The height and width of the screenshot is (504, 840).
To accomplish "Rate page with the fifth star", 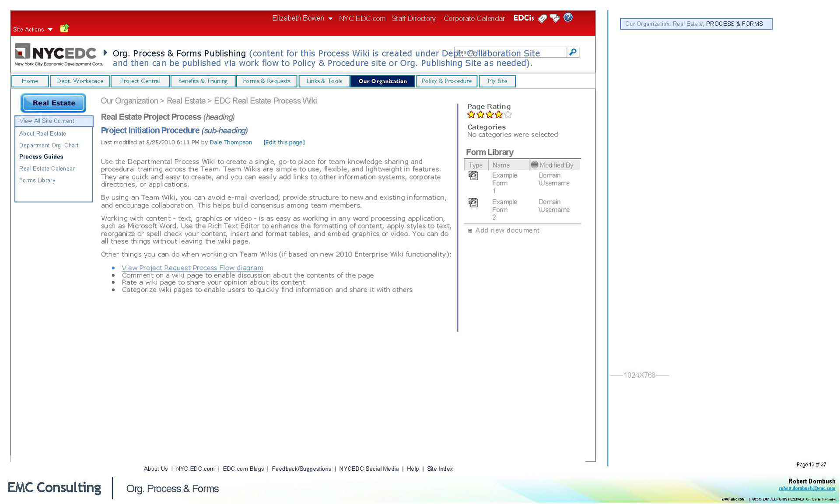I will 508,115.
